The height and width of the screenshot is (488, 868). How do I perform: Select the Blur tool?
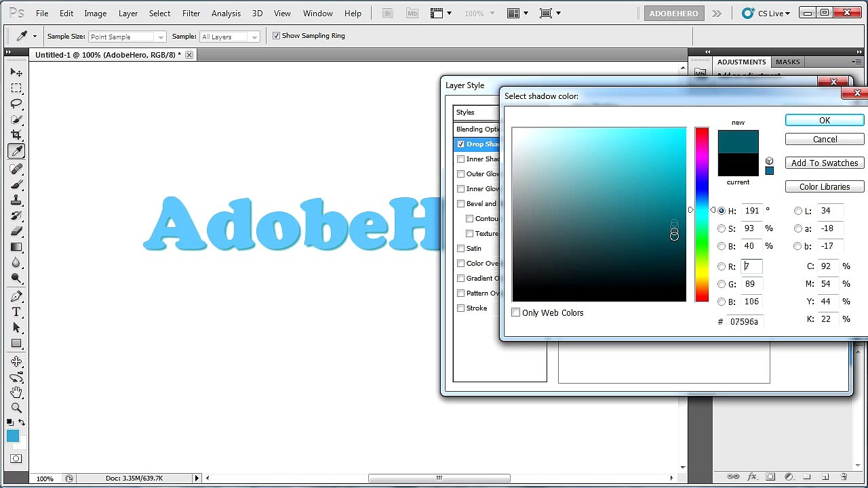click(x=16, y=262)
